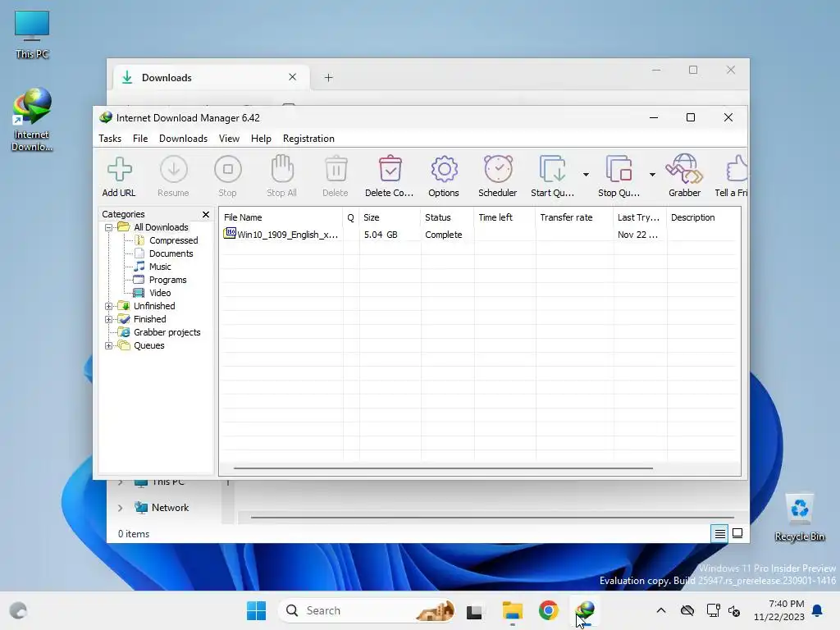Switch the Downloads window to Details view
The height and width of the screenshot is (630, 840).
pyautogui.click(x=719, y=533)
